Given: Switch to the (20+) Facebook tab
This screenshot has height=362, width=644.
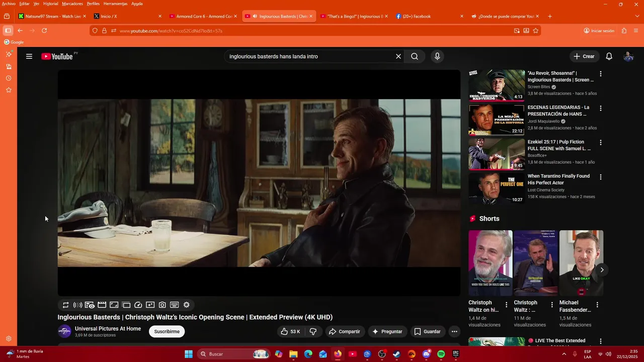Looking at the screenshot, I should (x=430, y=16).
